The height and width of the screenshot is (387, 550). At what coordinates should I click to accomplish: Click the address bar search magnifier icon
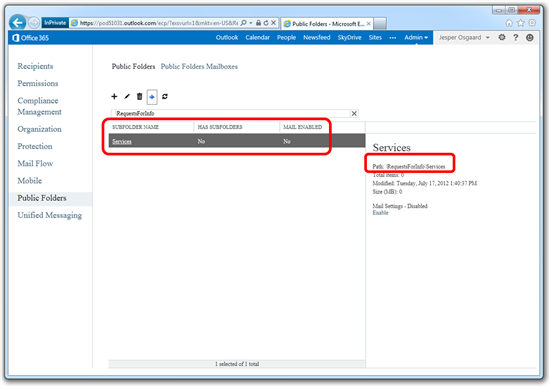[x=244, y=23]
